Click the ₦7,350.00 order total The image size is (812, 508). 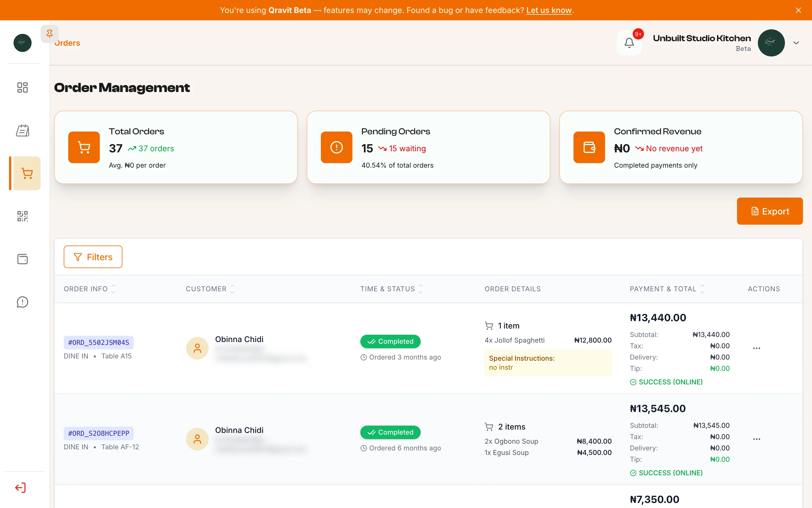654,499
